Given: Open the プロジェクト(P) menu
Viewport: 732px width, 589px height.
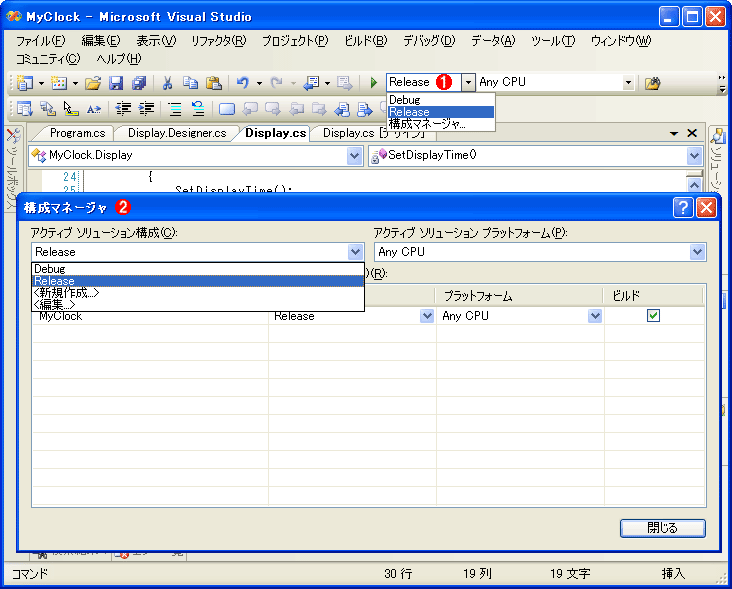Looking at the screenshot, I should tap(295, 41).
